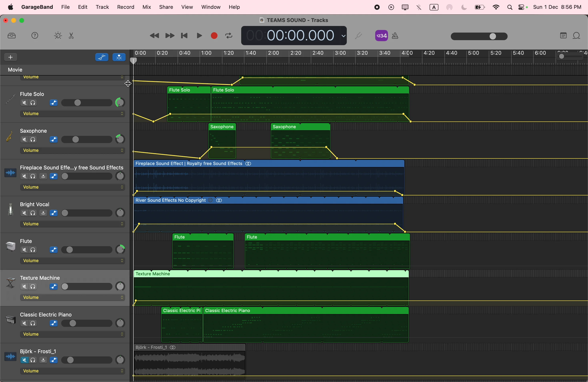Add a new track with plus
Image resolution: width=588 pixels, height=382 pixels.
point(11,58)
